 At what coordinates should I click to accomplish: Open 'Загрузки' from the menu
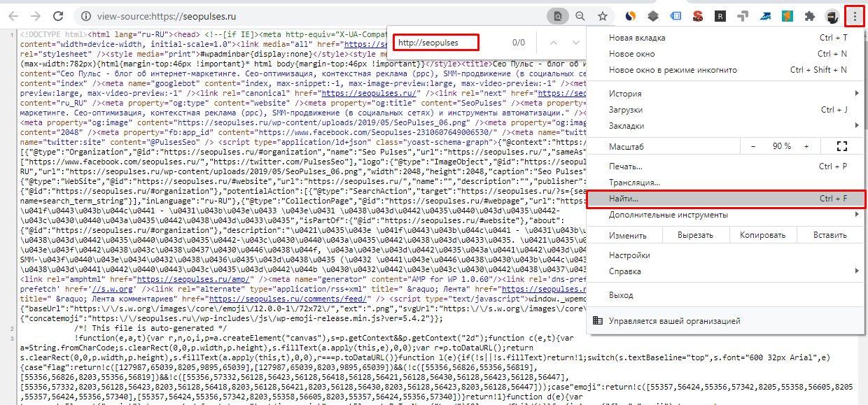[x=727, y=110]
